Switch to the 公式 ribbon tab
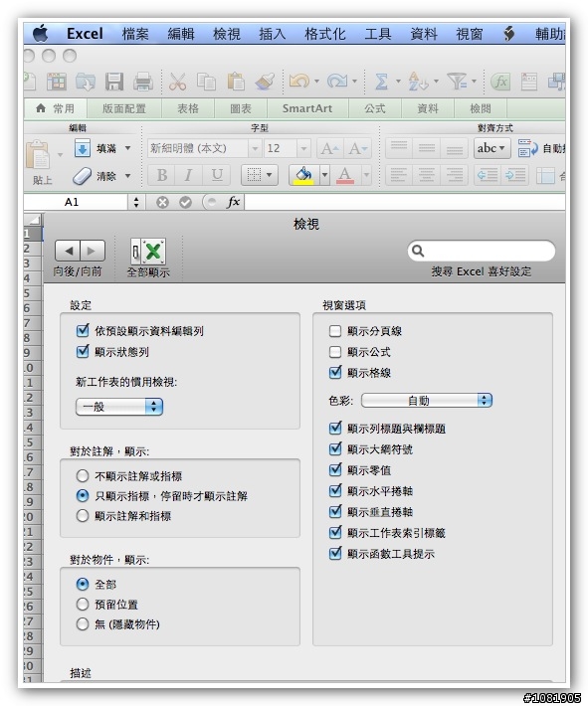Image resolution: width=588 pixels, height=706 pixels. 375,108
